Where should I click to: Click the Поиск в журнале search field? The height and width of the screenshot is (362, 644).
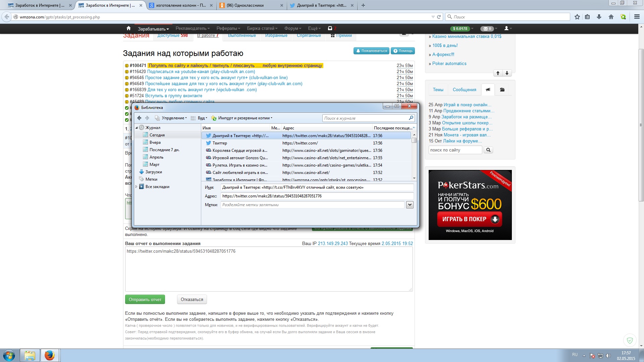click(x=366, y=118)
